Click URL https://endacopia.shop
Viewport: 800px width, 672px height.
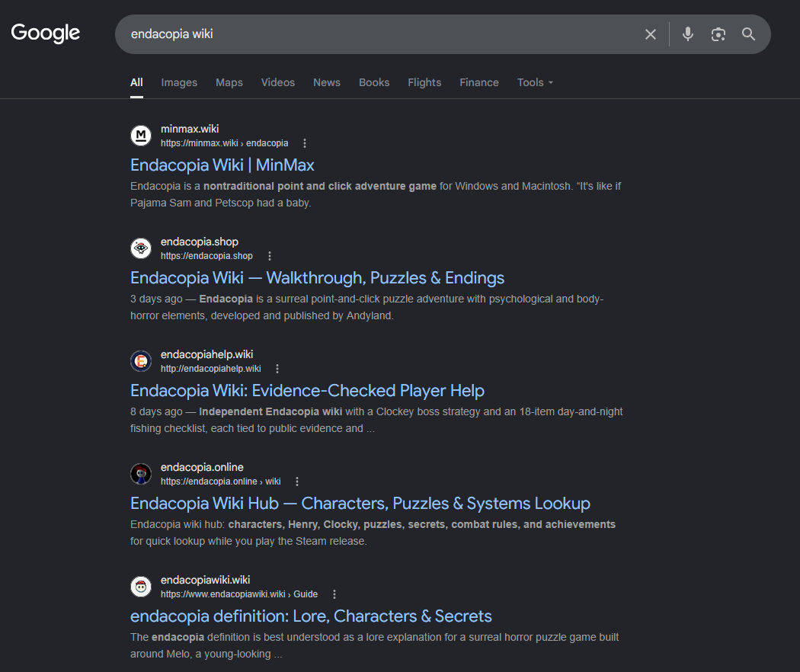(x=206, y=256)
